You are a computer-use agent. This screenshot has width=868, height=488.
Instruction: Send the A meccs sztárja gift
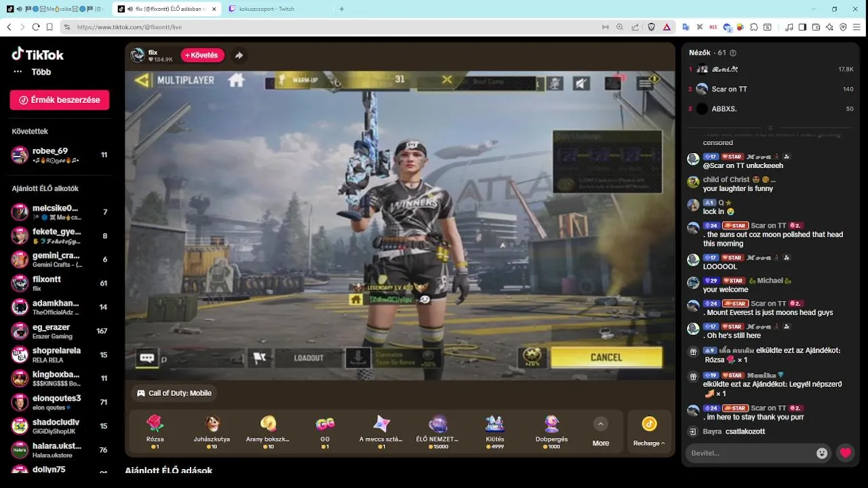coord(381,432)
